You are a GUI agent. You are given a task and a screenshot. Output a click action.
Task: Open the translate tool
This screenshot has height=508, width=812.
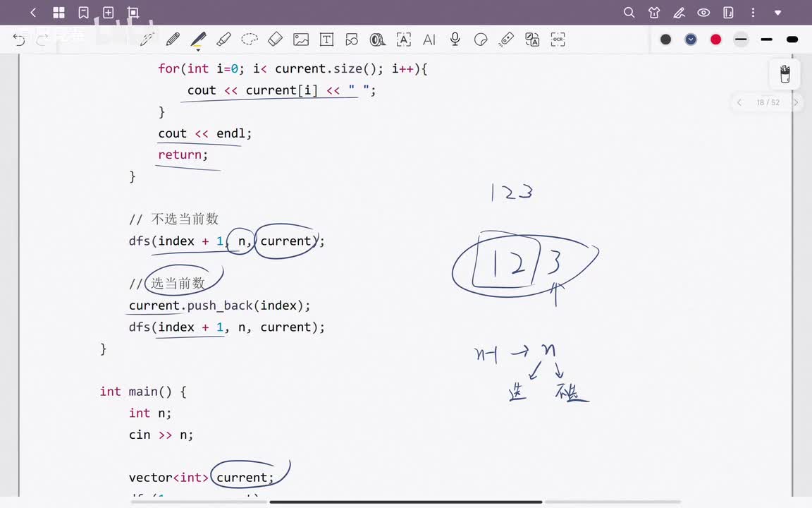[x=532, y=40]
